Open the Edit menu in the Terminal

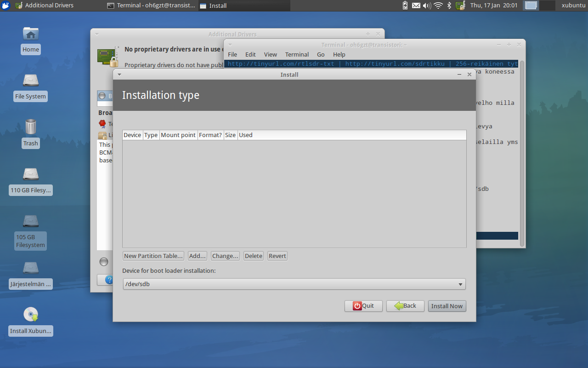coord(250,54)
